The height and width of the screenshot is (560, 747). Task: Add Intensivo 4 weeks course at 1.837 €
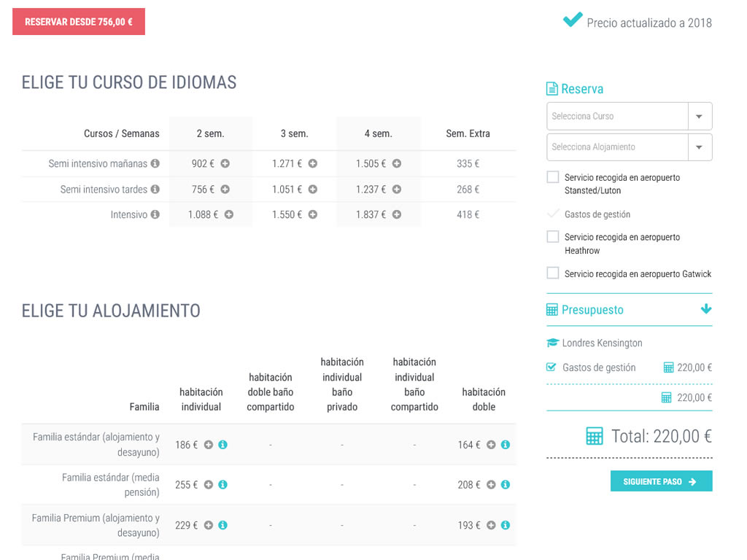point(396,215)
